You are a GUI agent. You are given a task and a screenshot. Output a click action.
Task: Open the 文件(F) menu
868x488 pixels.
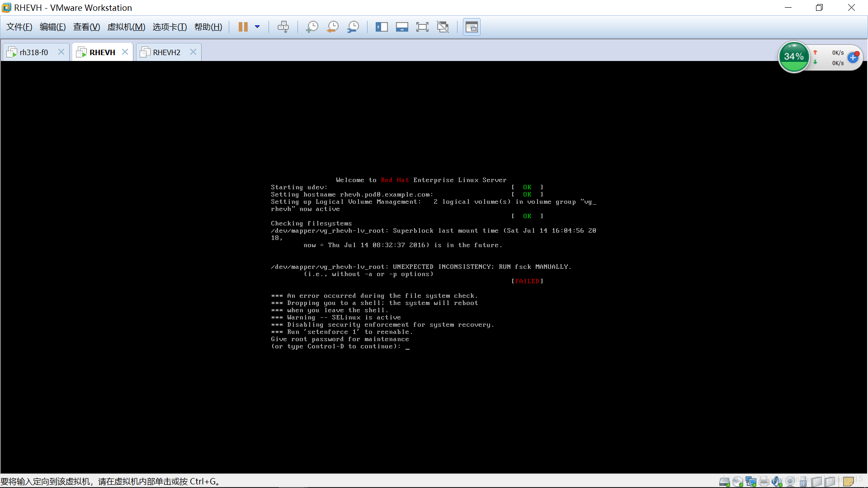pyautogui.click(x=19, y=27)
